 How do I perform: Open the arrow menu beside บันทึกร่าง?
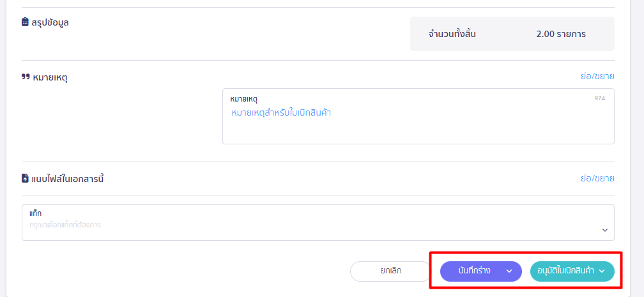click(509, 271)
